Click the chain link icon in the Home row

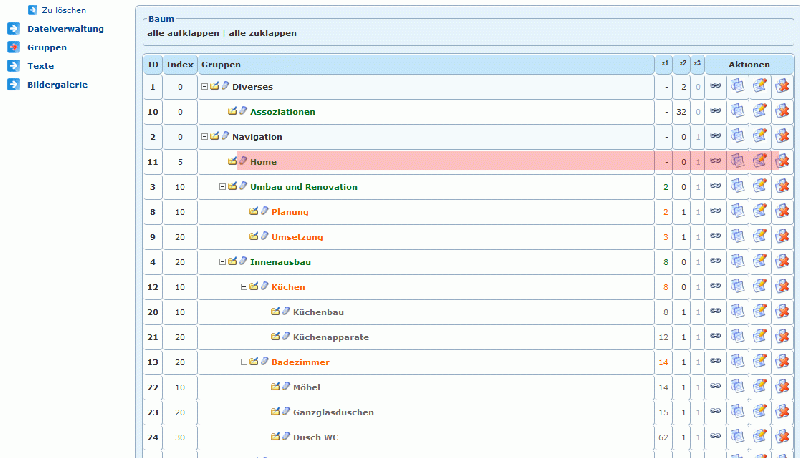click(716, 161)
